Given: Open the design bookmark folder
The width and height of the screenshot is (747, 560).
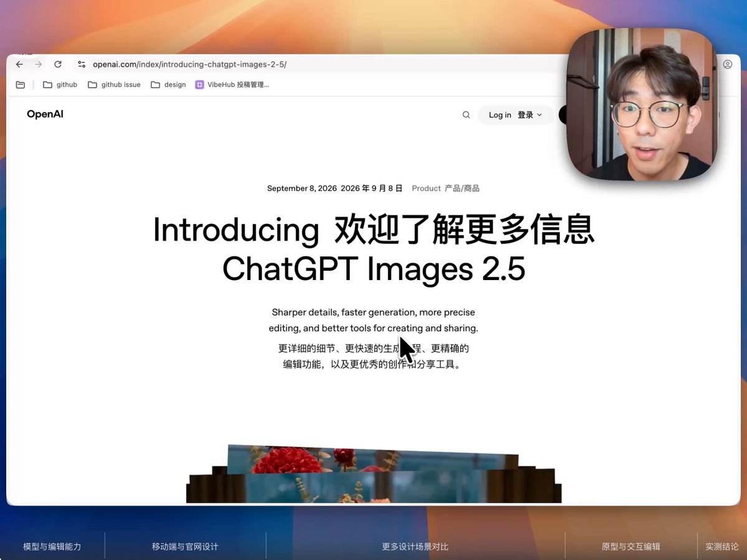Looking at the screenshot, I should [168, 85].
